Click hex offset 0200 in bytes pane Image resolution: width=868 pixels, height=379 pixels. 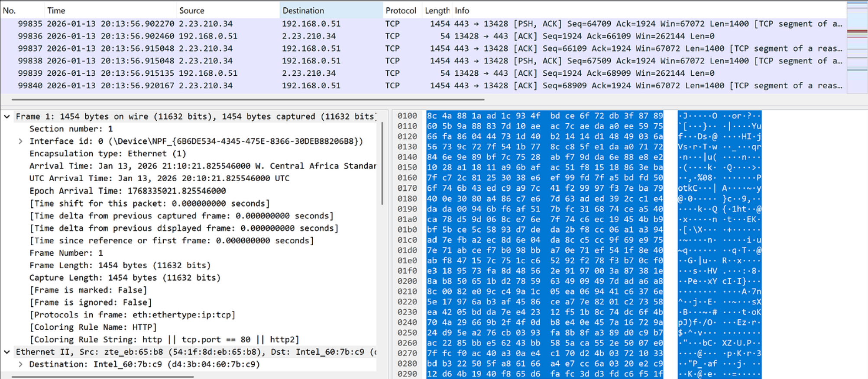(x=407, y=281)
